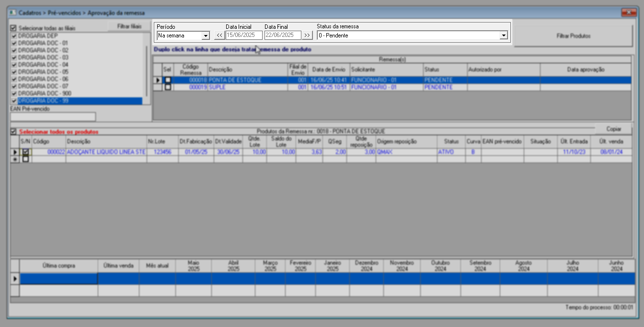Click the 'Origem reposição' column header

(x=406, y=142)
